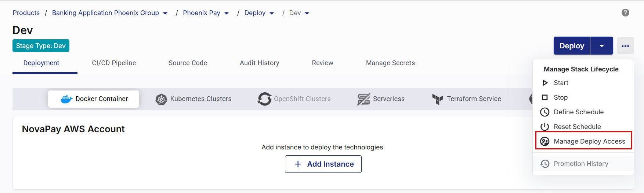Click the Docker whale icon

click(x=66, y=99)
